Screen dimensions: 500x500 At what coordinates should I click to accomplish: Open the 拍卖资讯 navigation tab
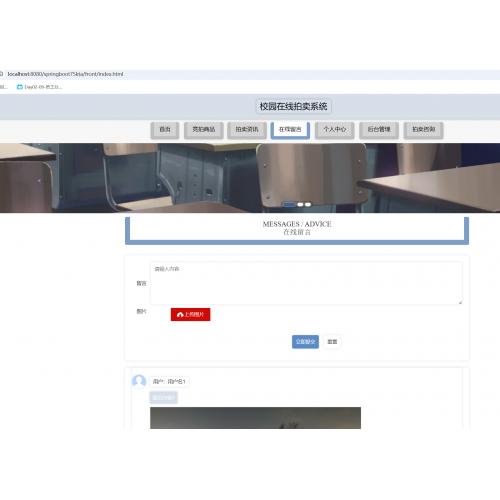247,130
